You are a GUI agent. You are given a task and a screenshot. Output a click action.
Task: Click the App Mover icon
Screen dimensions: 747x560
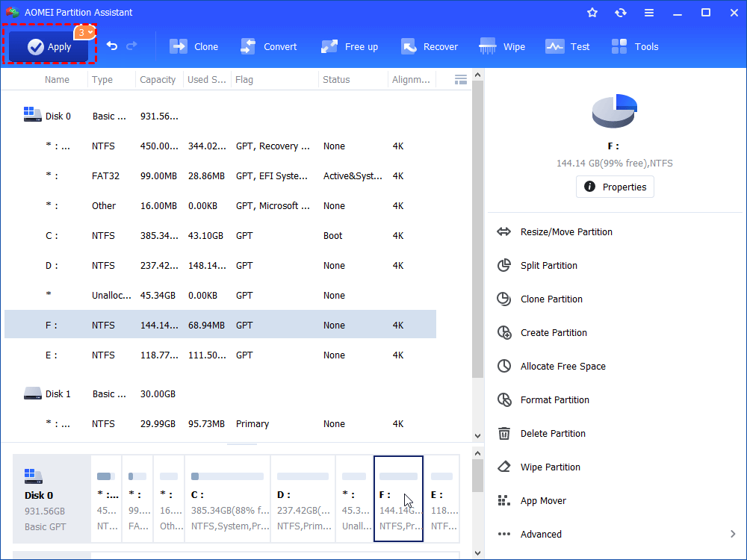[503, 500]
